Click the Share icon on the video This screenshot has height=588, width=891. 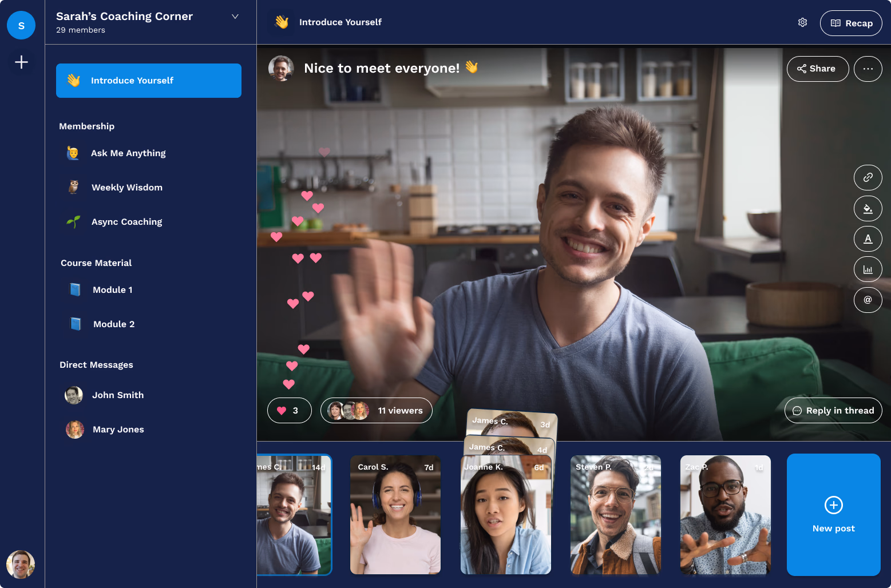click(x=818, y=69)
